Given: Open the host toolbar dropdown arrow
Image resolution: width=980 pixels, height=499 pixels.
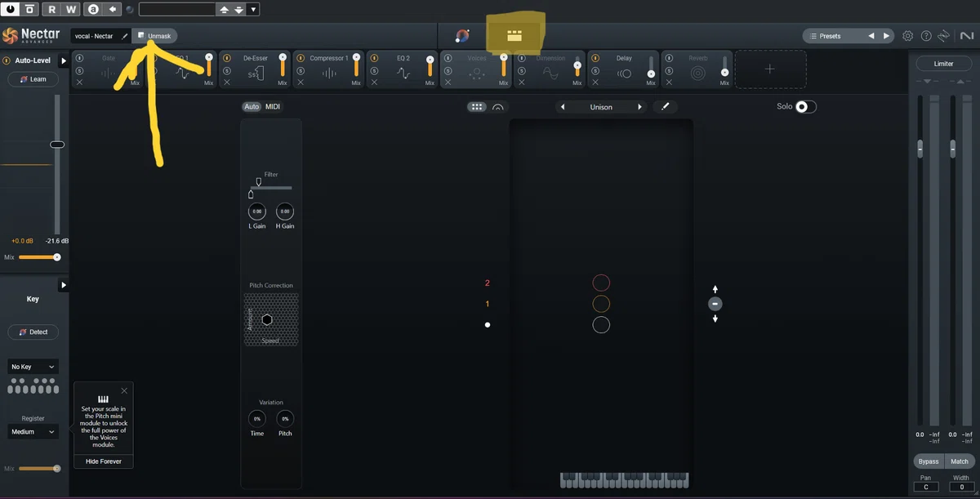Looking at the screenshot, I should tap(253, 10).
